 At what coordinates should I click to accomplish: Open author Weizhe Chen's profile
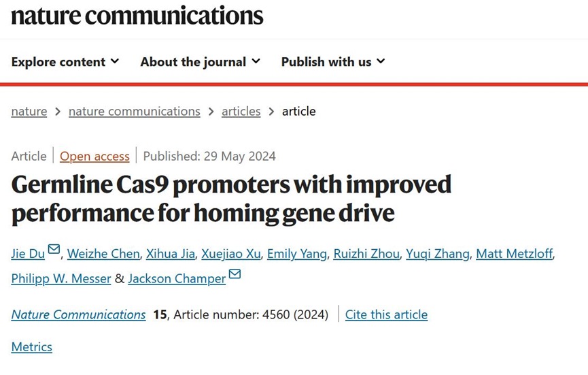pyautogui.click(x=103, y=254)
